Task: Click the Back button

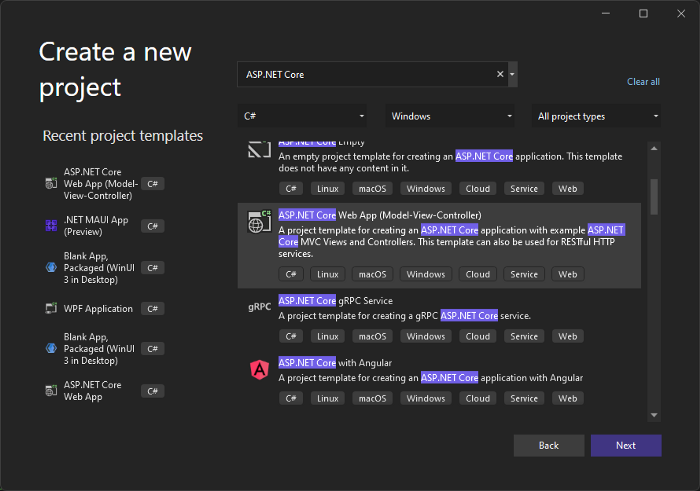Action: click(549, 445)
